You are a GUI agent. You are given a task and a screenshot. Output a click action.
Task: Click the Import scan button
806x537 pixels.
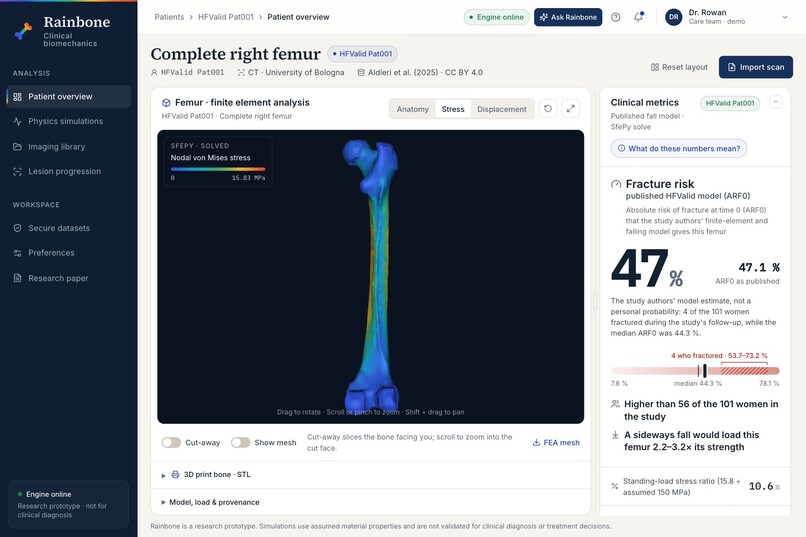click(x=756, y=67)
